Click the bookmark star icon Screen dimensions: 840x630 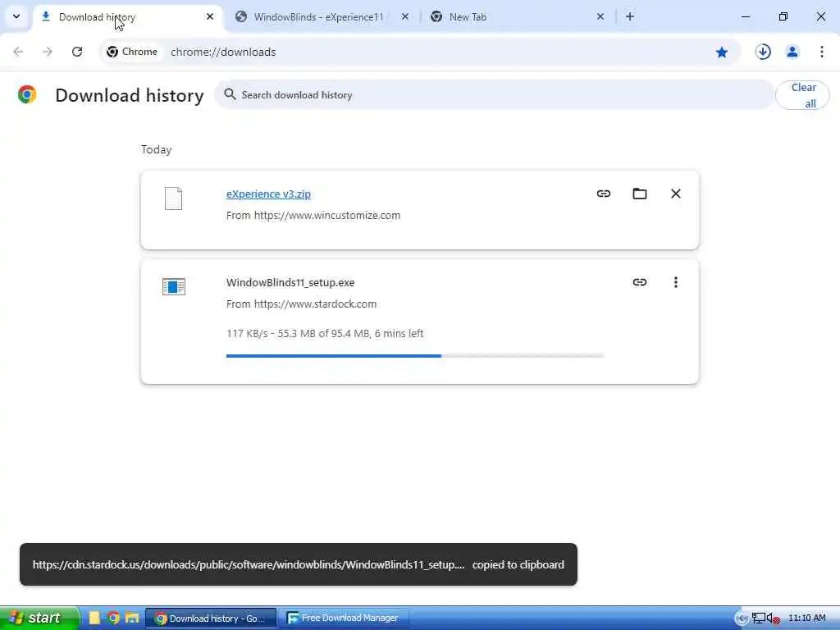click(x=722, y=52)
